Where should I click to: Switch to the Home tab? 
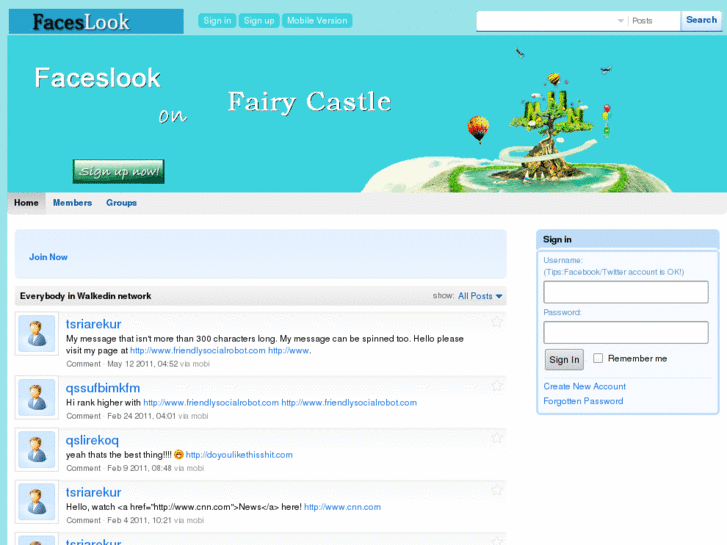tap(26, 203)
